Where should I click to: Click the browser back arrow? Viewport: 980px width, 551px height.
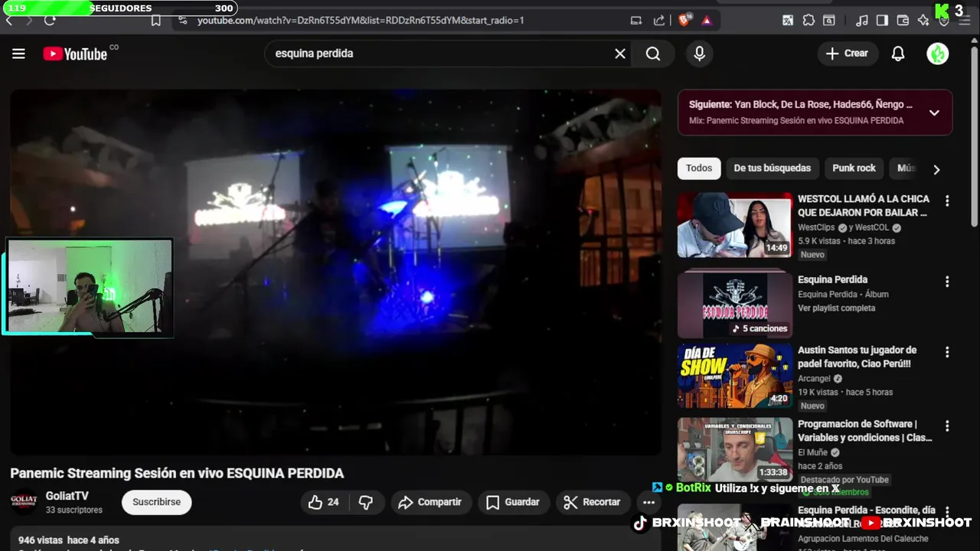click(x=9, y=21)
